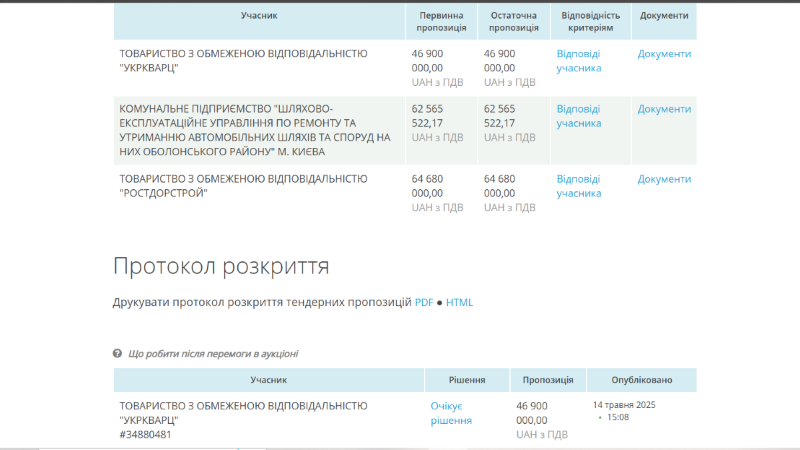Click the 'Протокол розкриття' heading
The image size is (800, 450).
point(221,266)
